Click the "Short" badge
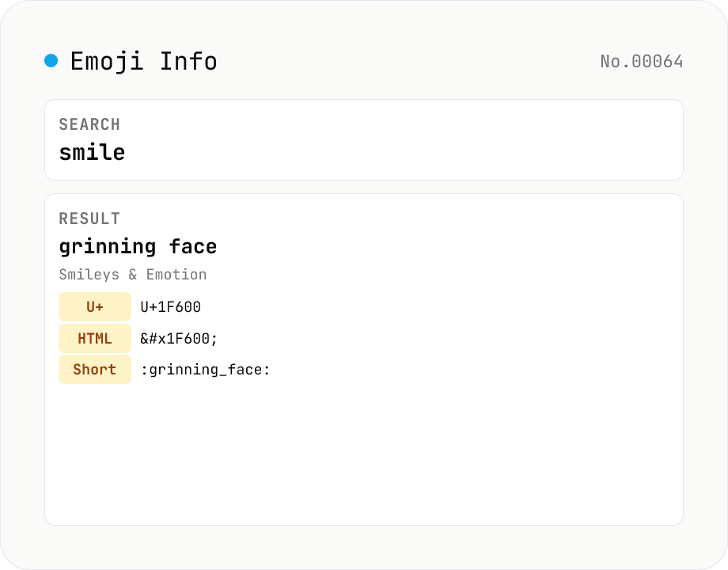The width and height of the screenshot is (728, 570). click(95, 370)
